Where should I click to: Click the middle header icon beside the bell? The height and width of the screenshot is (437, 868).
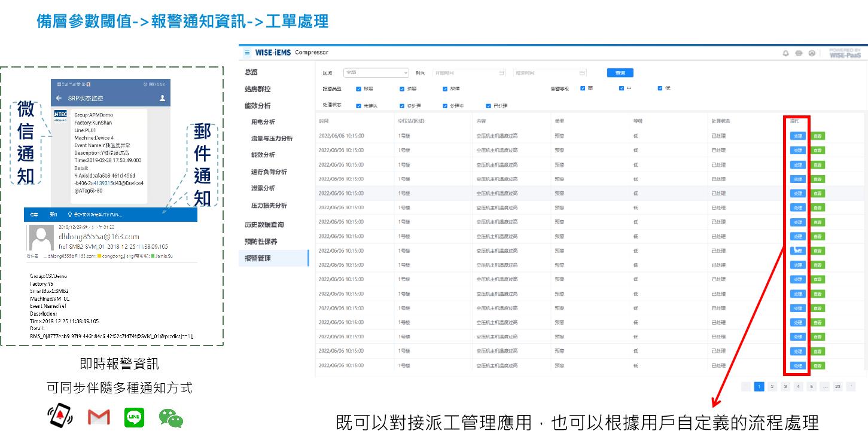click(799, 53)
